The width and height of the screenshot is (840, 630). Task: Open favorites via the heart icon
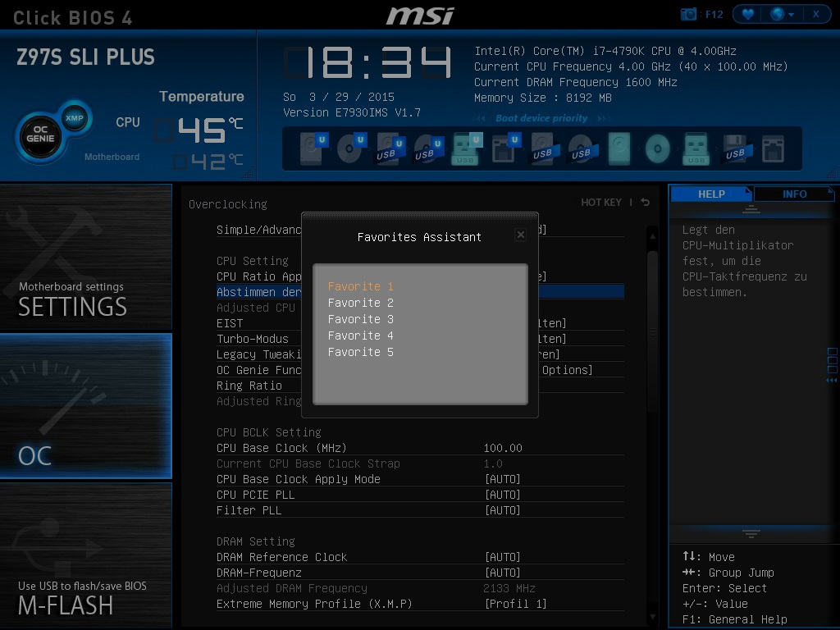[x=748, y=14]
